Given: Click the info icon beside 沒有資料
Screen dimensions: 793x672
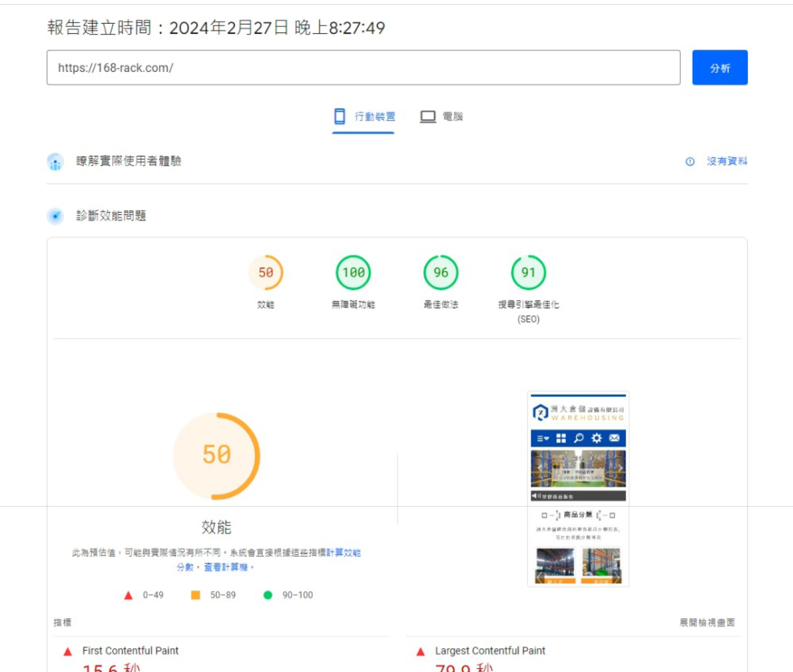Looking at the screenshot, I should coord(690,162).
